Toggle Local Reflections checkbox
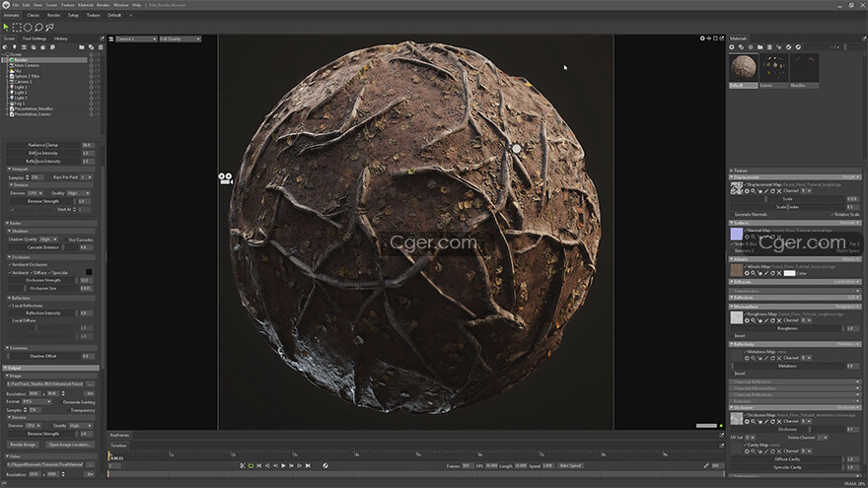The height and width of the screenshot is (488, 868). coord(10,306)
